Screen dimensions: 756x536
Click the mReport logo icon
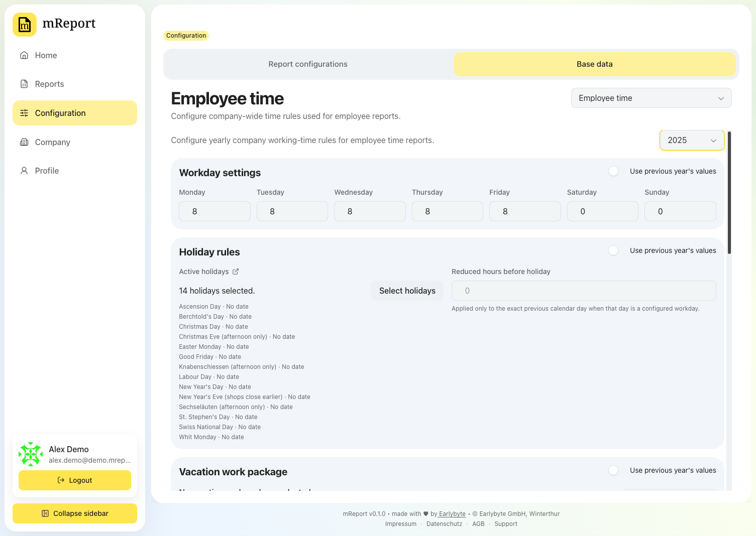(x=25, y=25)
